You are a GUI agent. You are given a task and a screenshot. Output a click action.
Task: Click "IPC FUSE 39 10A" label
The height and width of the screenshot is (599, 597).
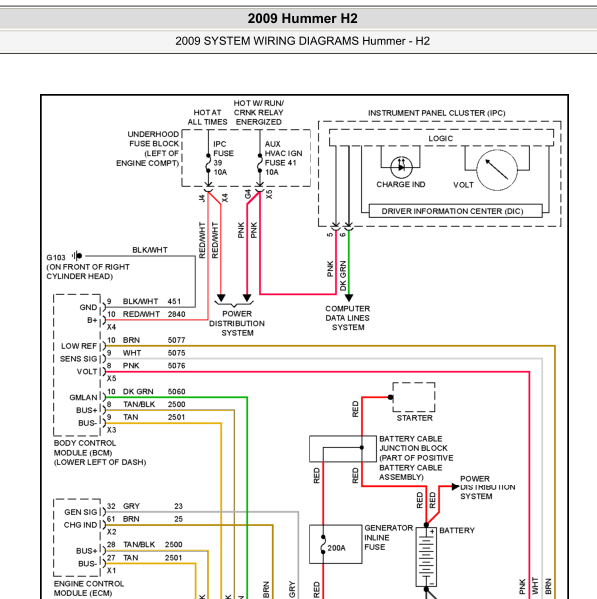pyautogui.click(x=223, y=158)
